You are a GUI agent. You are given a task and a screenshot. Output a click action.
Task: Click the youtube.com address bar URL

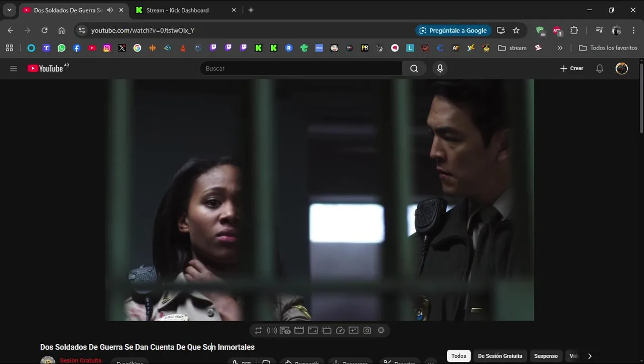coord(142,30)
